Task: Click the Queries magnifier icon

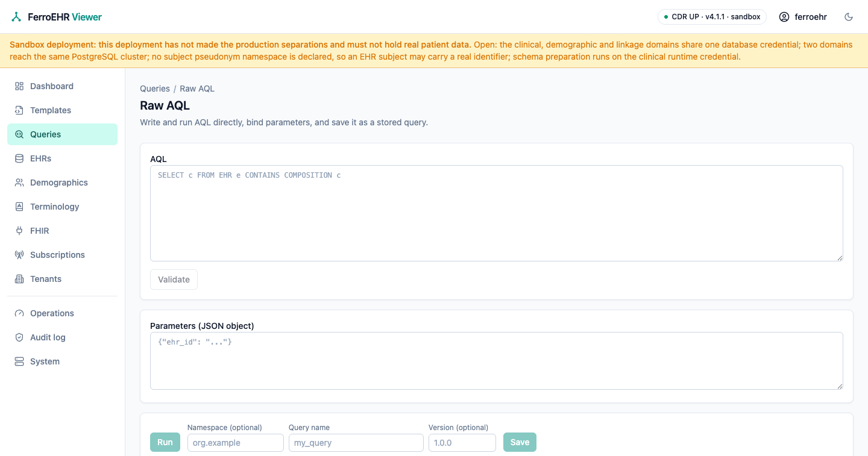Action: [19, 134]
